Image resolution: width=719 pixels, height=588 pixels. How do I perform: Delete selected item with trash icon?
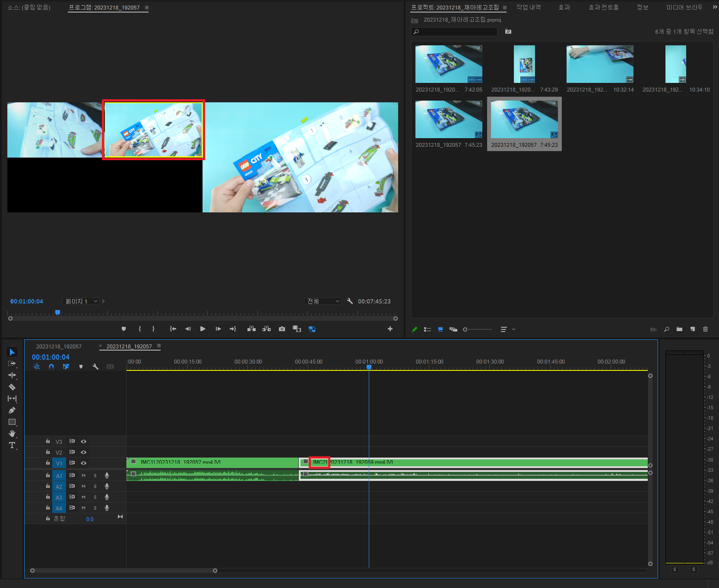(x=706, y=329)
